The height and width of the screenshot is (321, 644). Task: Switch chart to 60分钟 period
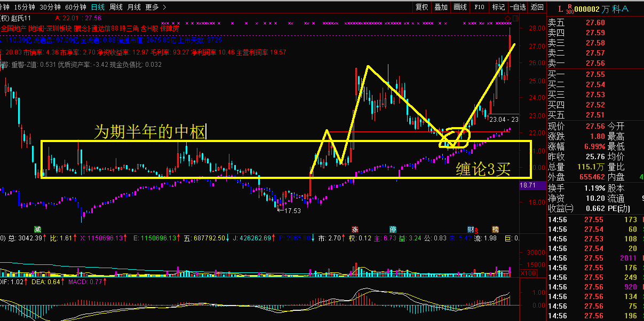click(x=75, y=7)
